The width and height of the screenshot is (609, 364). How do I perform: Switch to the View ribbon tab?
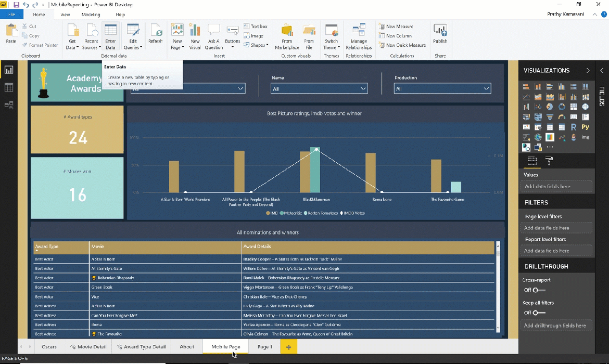[x=65, y=15]
